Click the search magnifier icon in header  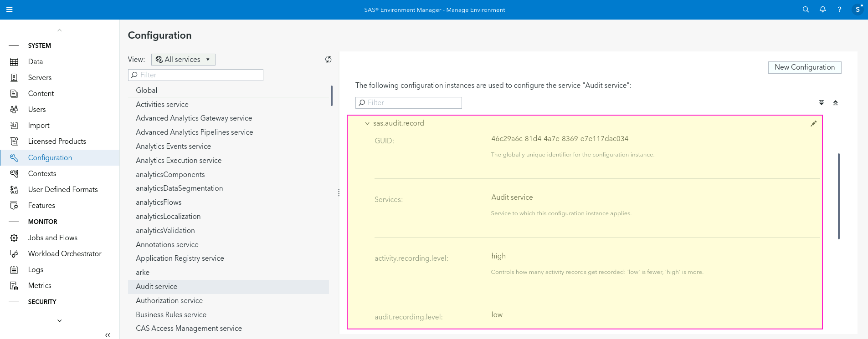pos(806,10)
